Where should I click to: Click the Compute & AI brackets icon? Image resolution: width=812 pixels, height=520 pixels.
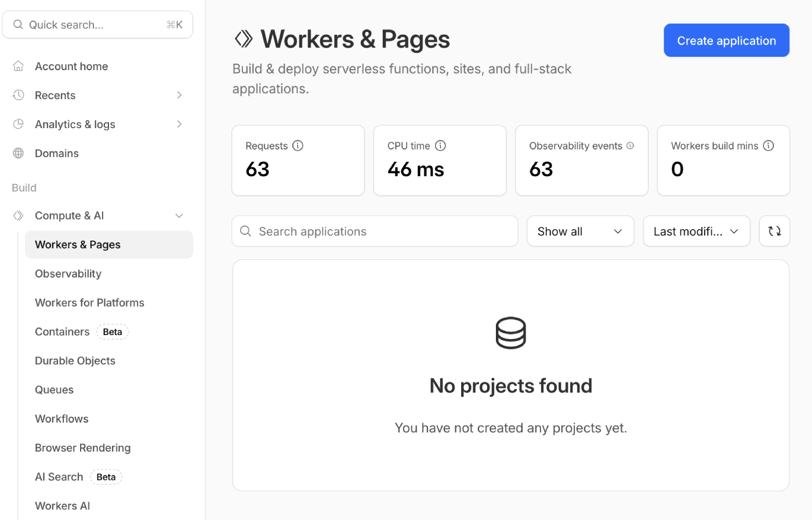tap(18, 215)
